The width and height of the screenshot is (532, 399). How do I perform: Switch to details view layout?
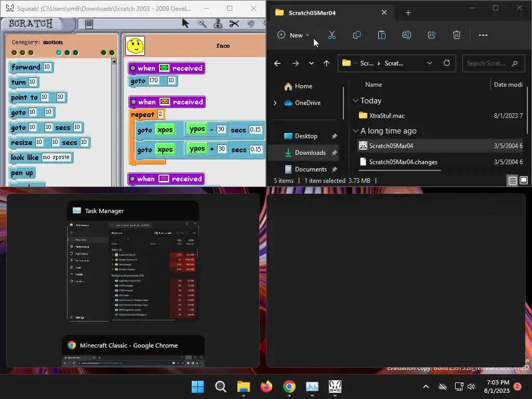click(x=512, y=180)
